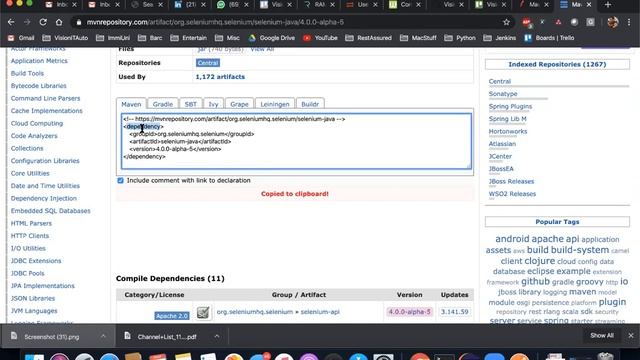Open the Command Line Parsers category
640x360 pixels.
[45, 98]
